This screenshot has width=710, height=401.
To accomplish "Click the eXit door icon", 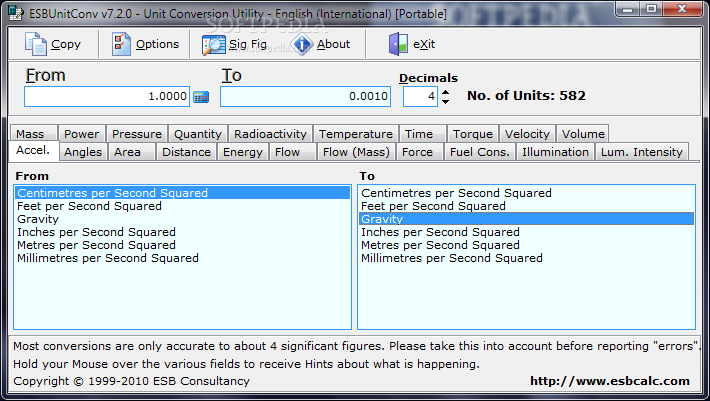I will pyautogui.click(x=398, y=44).
